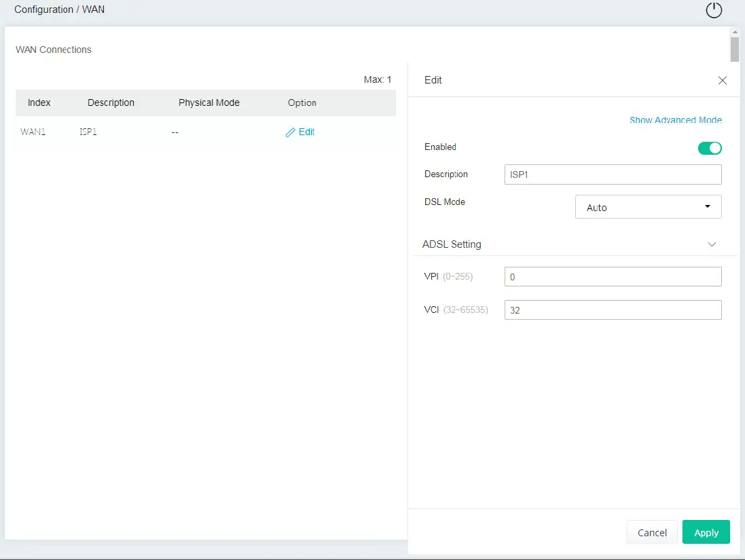Click the Configuration / WAN breadcrumb

[x=60, y=10]
